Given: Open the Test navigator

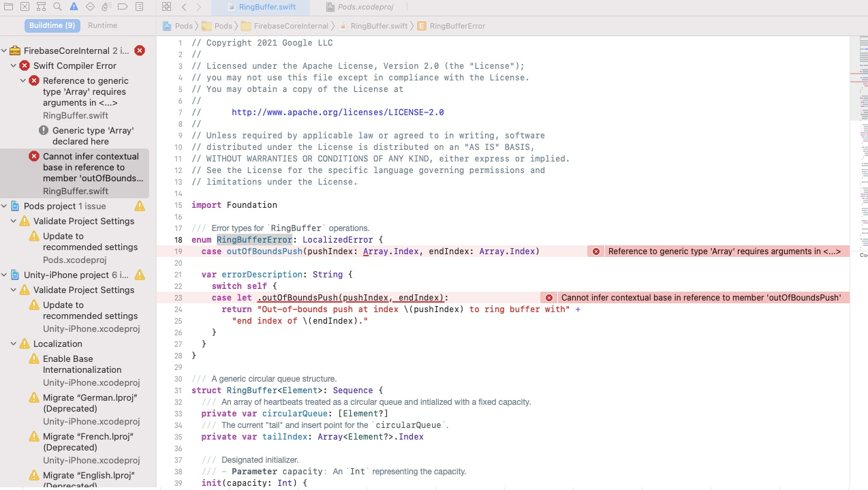Looking at the screenshot, I should (x=89, y=6).
